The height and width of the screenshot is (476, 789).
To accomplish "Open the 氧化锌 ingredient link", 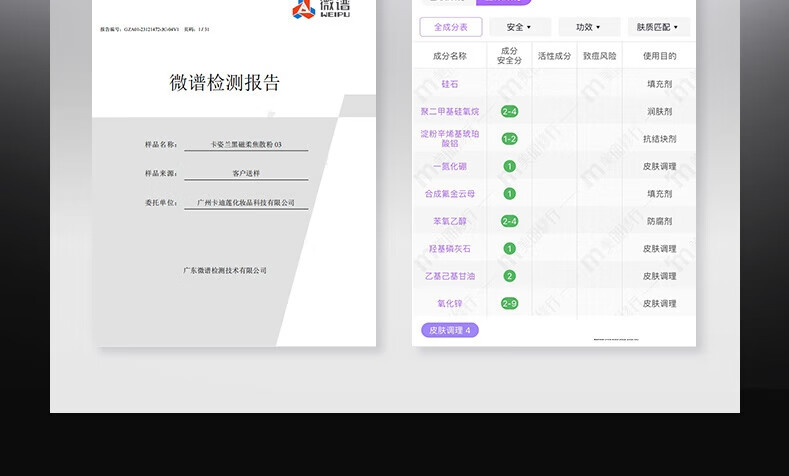I will point(450,303).
